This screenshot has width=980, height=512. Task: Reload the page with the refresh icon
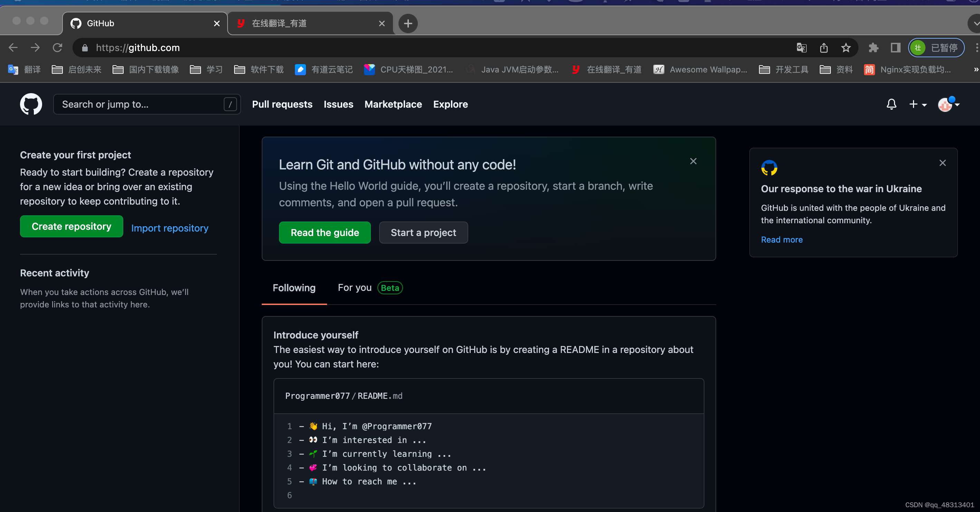click(x=57, y=48)
